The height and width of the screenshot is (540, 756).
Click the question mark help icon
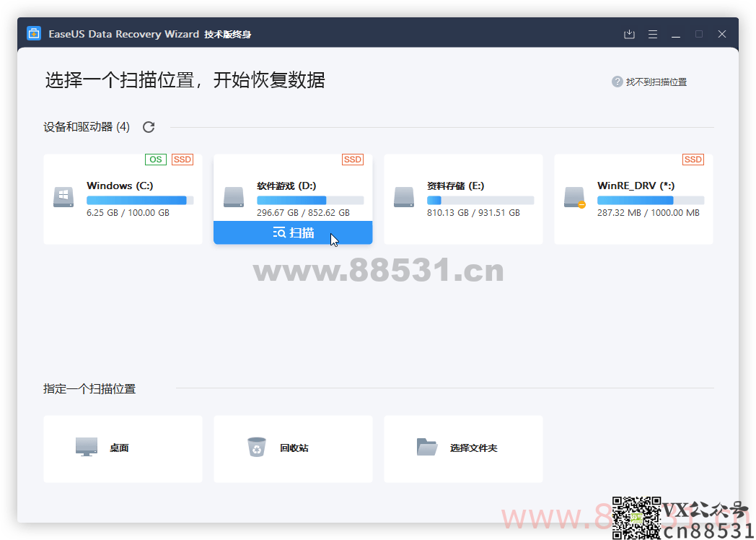(x=617, y=82)
